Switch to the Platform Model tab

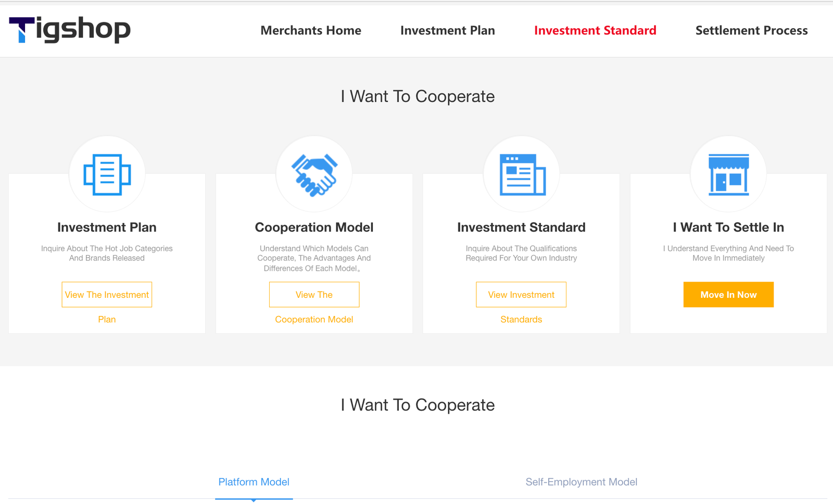[x=254, y=482]
